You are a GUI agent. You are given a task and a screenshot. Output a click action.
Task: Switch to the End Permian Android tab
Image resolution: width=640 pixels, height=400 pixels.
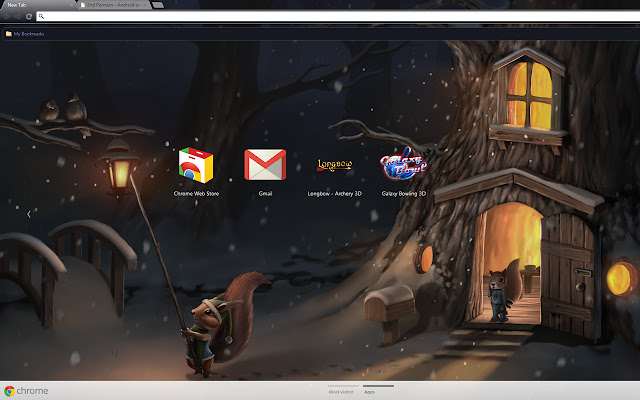[x=113, y=5]
